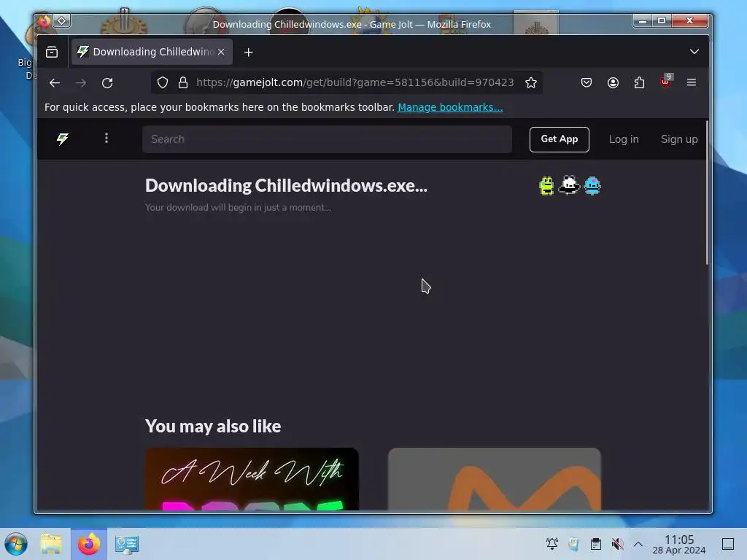Close the Downloading Chilledwindows tab
This screenshot has height=560, width=747.
click(221, 52)
